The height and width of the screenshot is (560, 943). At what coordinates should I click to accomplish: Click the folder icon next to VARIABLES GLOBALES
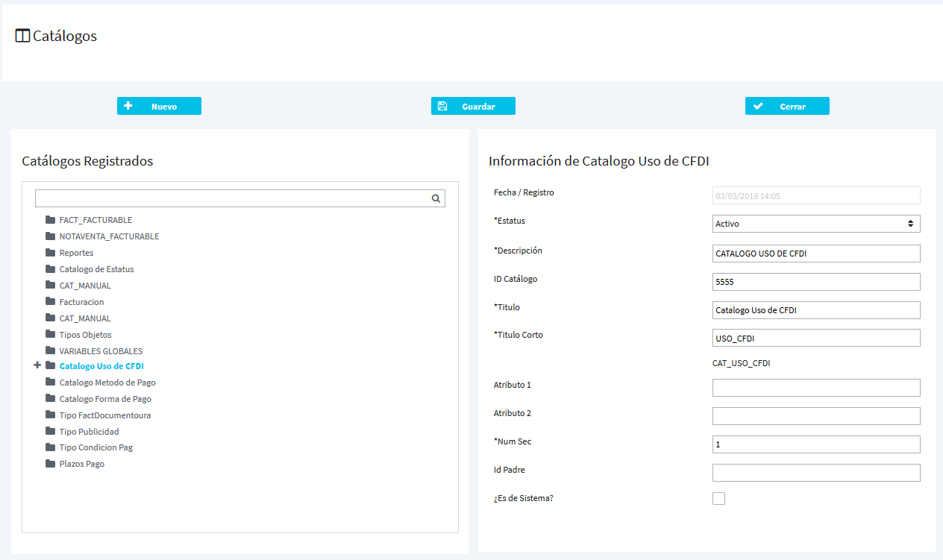click(x=50, y=350)
